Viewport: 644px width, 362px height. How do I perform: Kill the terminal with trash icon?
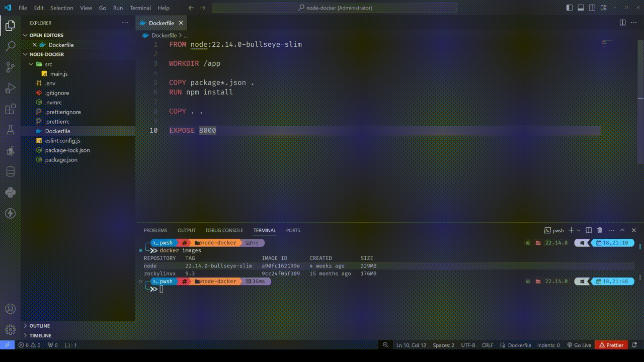click(599, 230)
